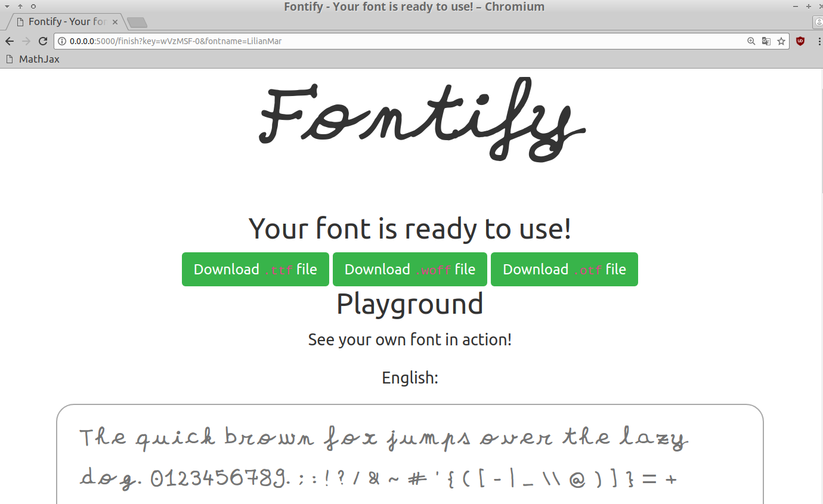The width and height of the screenshot is (823, 504).
Task: Maximize window with the plus icon
Action: [808, 7]
